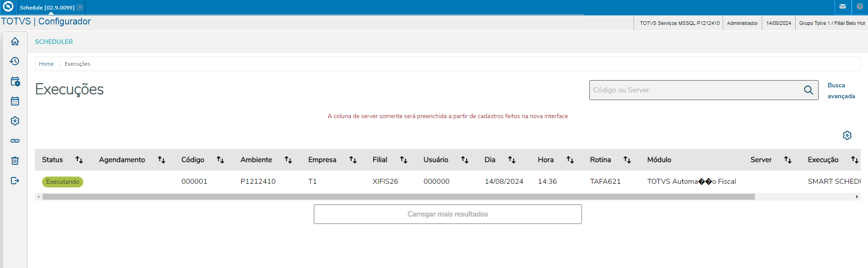Sort by Execução column arrows
868x268 pixels.
pyautogui.click(x=855, y=160)
